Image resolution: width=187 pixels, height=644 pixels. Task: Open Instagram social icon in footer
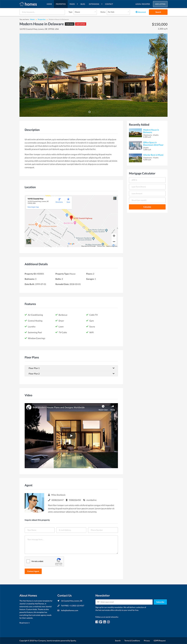coord(108,622)
